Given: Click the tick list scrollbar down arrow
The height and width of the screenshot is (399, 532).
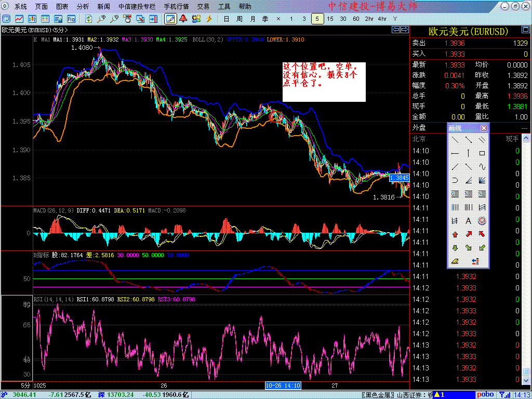Looking at the screenshot, I should coord(526,380).
